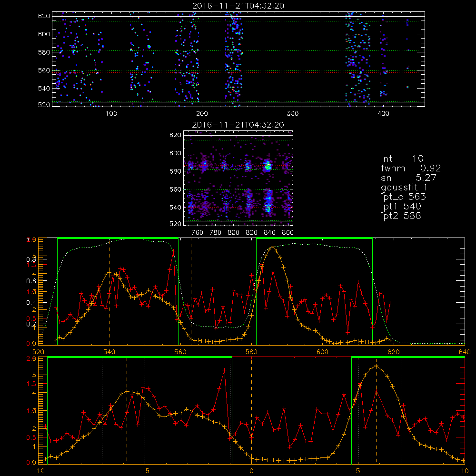This screenshot has height=476, width=476.
Task: Click the timestamp title above the top image
Action: [x=238, y=5]
